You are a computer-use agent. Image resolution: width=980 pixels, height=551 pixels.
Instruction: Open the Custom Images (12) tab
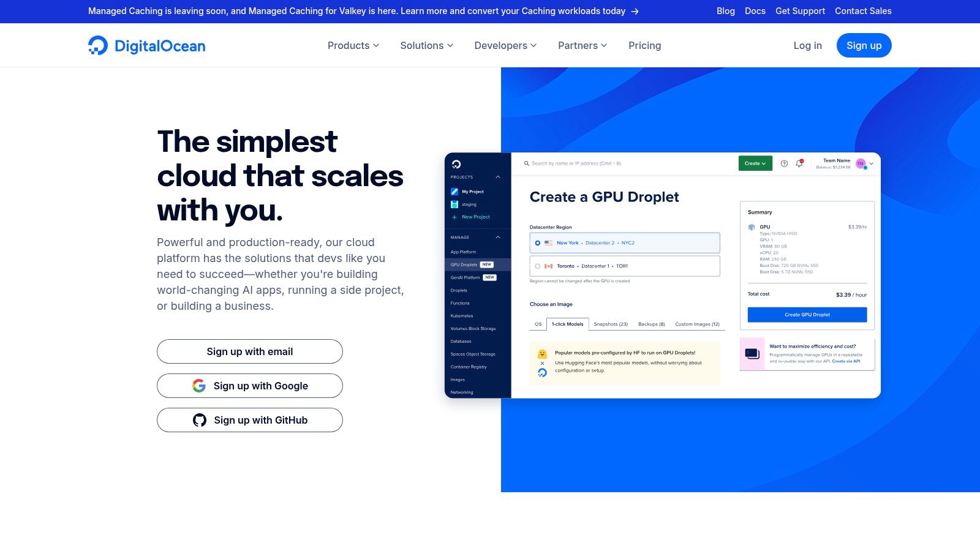[697, 324]
